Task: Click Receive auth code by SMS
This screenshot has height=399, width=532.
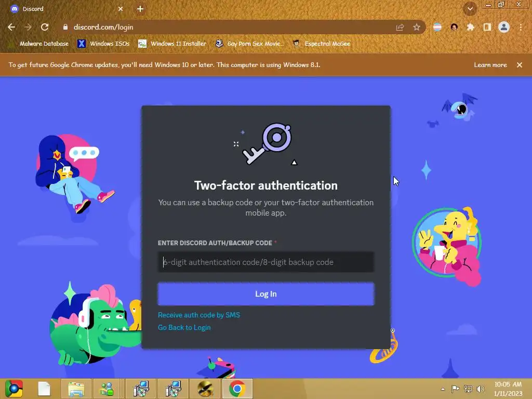Action: [199, 315]
